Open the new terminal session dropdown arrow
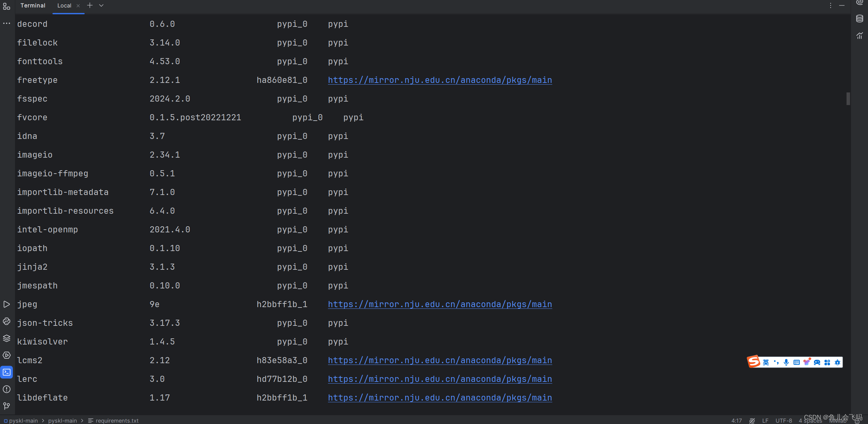 click(x=101, y=5)
